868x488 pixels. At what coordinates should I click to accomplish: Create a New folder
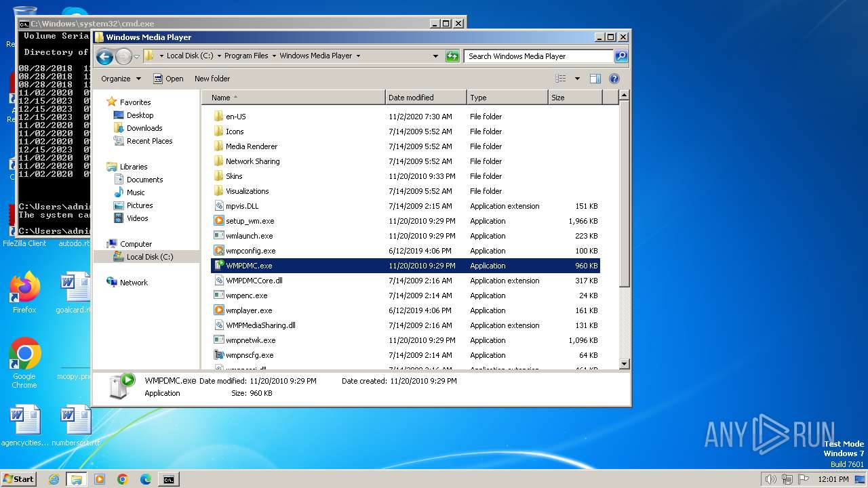(x=212, y=79)
